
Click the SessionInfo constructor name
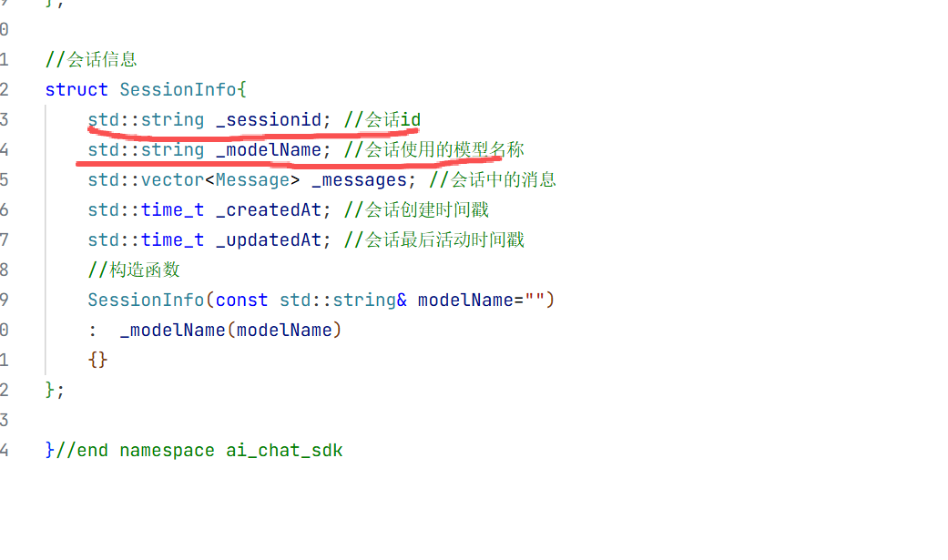pos(146,300)
